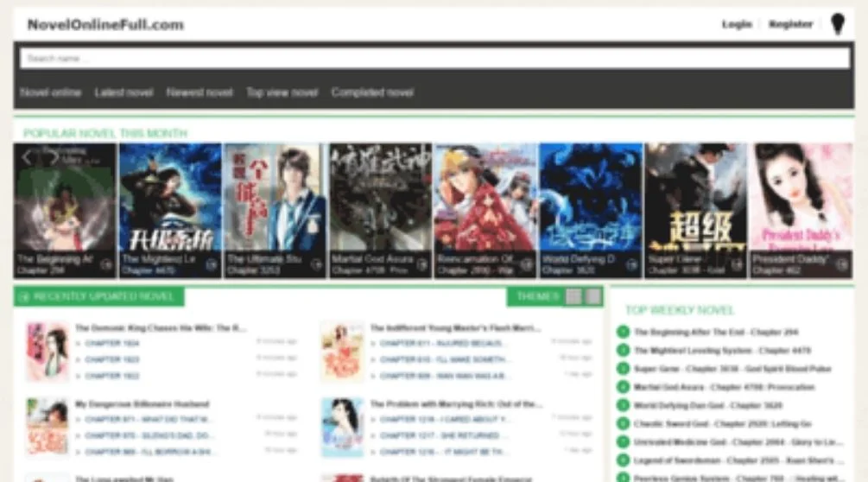Click The Problem with Marrying Rich cover thumbnail
868x482 pixels.
[x=342, y=428]
